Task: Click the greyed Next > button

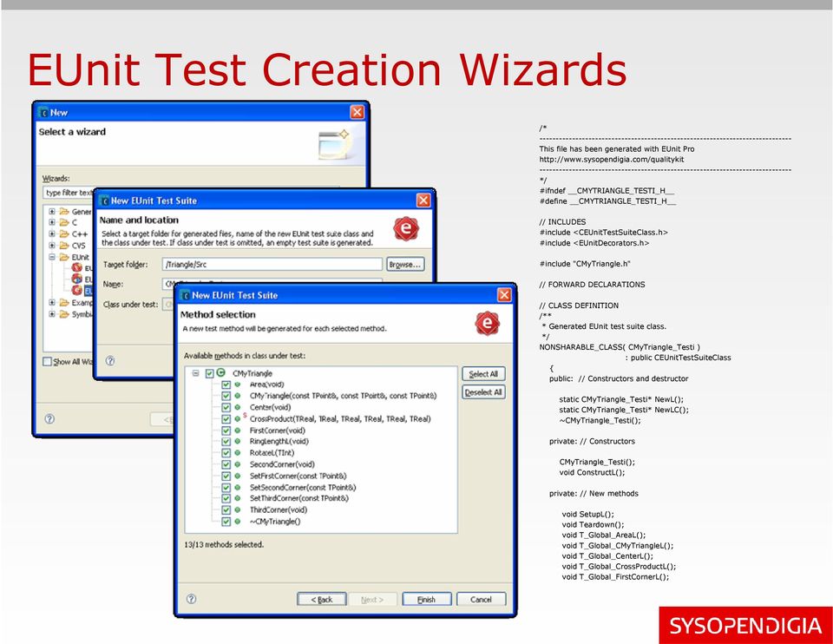Action: pyautogui.click(x=372, y=600)
